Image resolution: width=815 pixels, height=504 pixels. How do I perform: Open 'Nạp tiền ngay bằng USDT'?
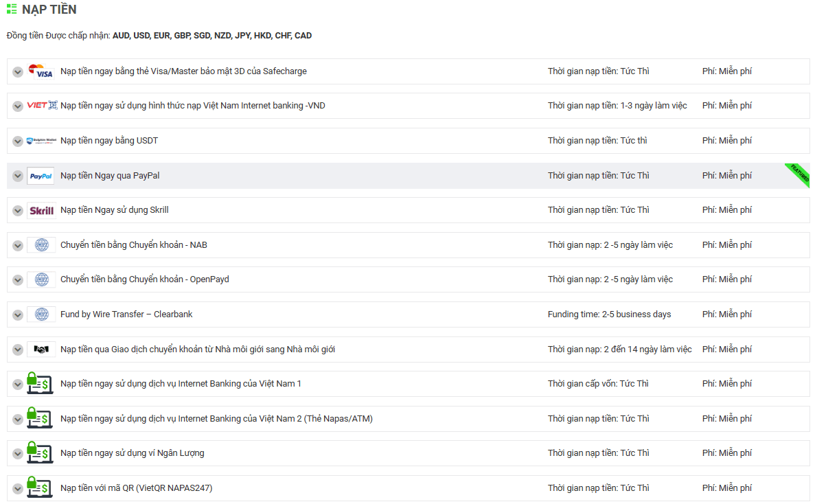click(109, 141)
